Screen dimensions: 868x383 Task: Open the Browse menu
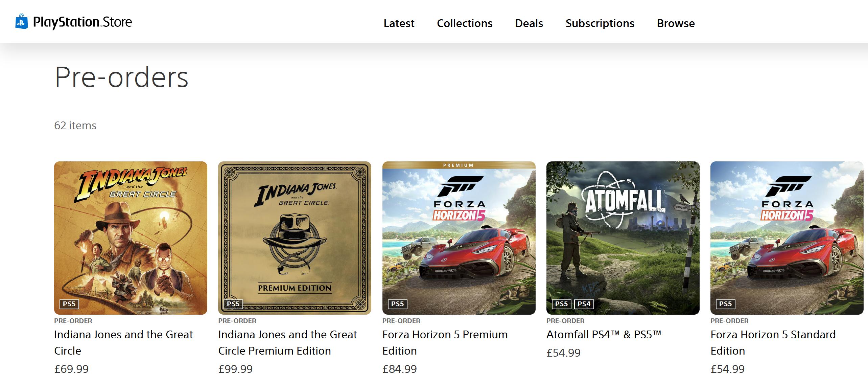(676, 23)
